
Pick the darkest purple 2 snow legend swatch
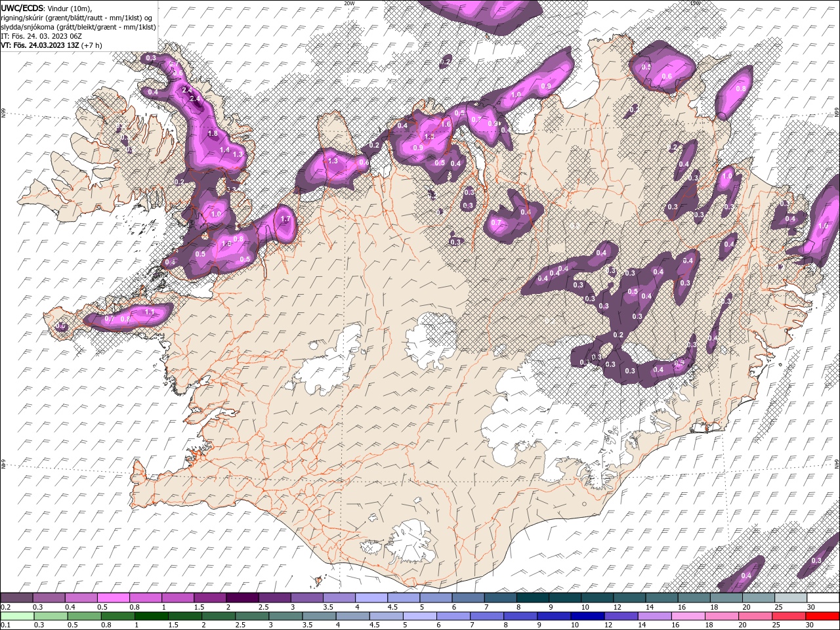[241, 598]
